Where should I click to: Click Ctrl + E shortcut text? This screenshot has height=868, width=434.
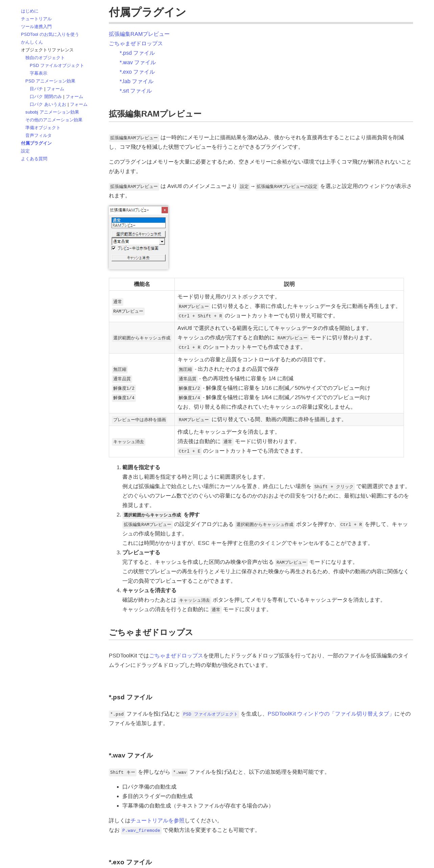pyautogui.click(x=190, y=451)
